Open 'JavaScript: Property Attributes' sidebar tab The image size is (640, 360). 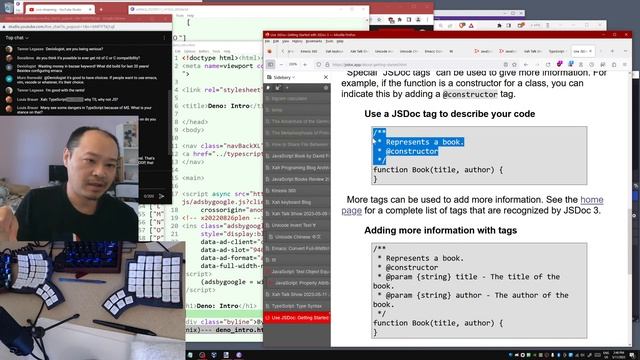coord(298,283)
